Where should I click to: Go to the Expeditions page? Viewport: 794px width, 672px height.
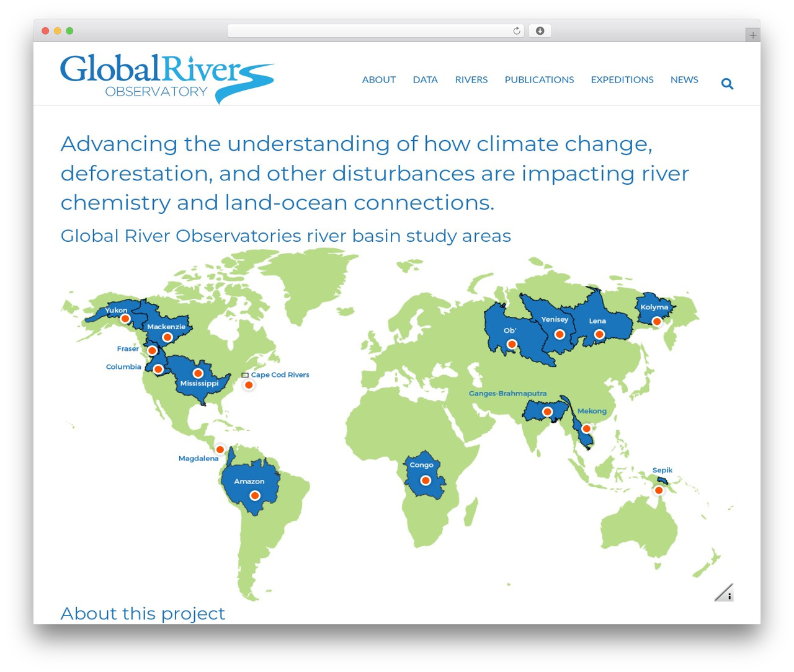click(622, 80)
